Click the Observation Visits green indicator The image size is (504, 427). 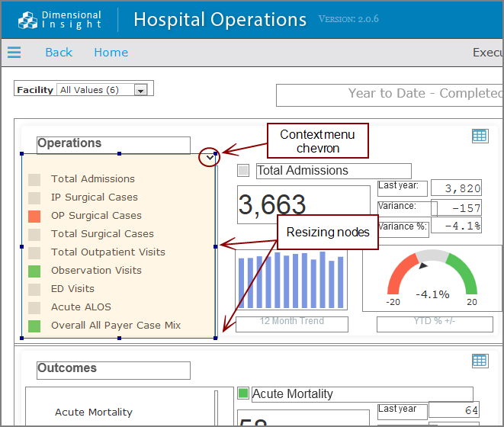[x=34, y=271]
